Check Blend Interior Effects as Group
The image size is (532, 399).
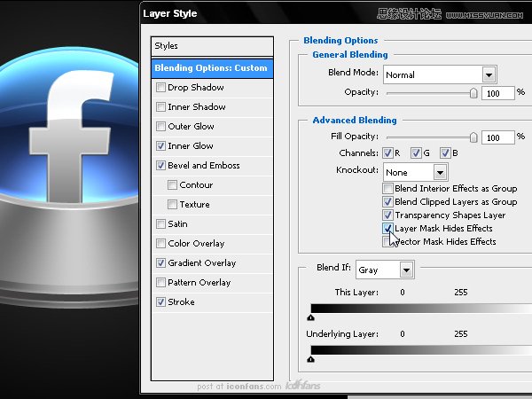(387, 188)
